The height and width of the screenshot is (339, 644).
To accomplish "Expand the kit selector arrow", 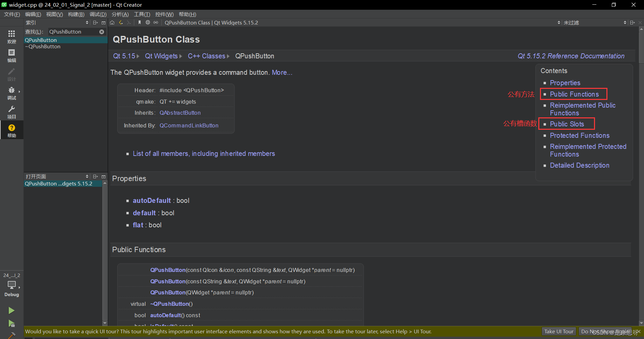I will click(x=19, y=287).
